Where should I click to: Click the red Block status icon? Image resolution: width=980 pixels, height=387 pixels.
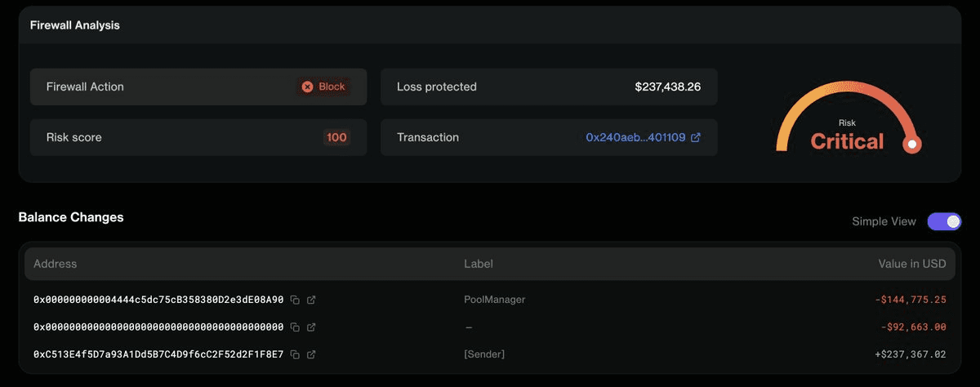pyautogui.click(x=307, y=87)
